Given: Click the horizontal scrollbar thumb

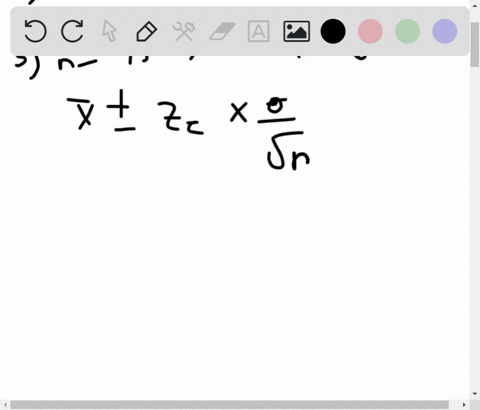Looking at the screenshot, I should click(229, 405).
